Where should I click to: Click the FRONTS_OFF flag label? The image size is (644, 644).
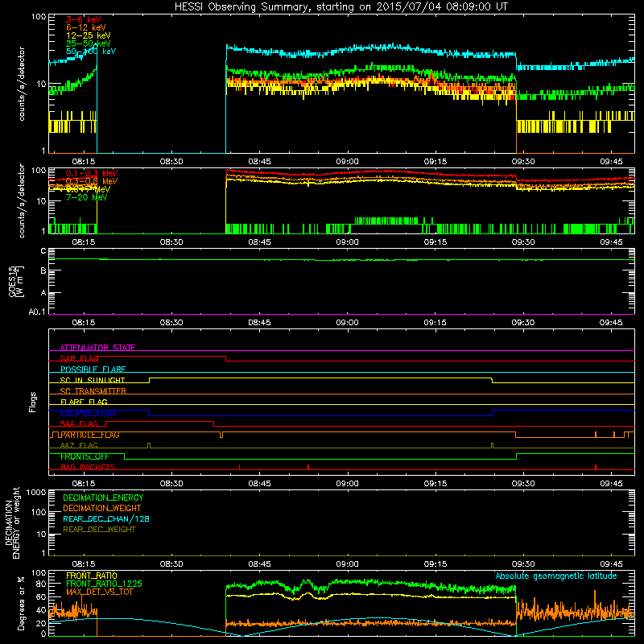pyautogui.click(x=85, y=456)
